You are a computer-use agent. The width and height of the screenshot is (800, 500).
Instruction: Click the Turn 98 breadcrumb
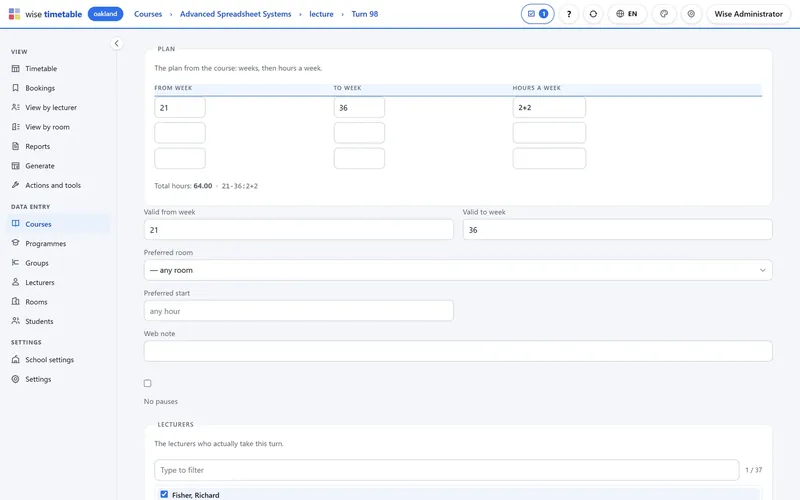pyautogui.click(x=364, y=14)
